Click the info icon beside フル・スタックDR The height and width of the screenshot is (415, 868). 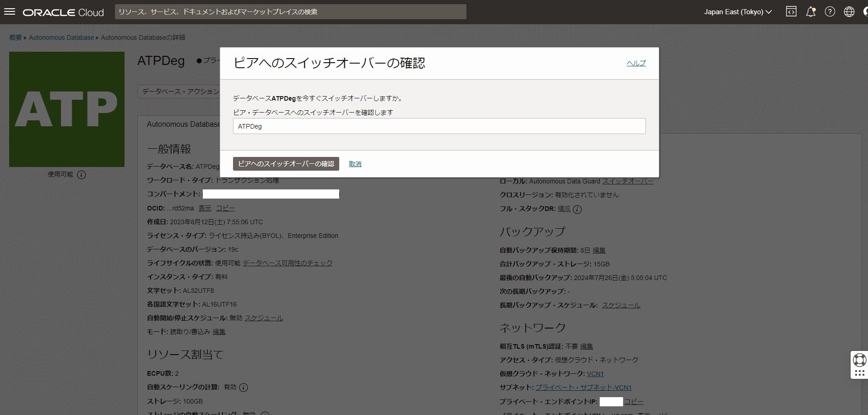(577, 210)
